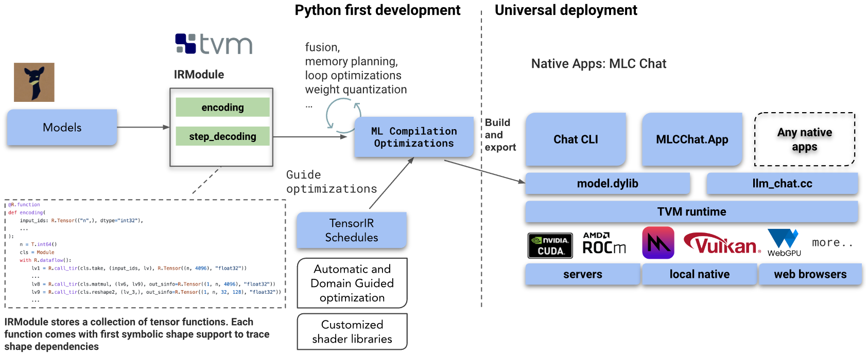This screenshot has height=357, width=868.
Task: Click the dashed Any native apps box
Action: pos(805,139)
